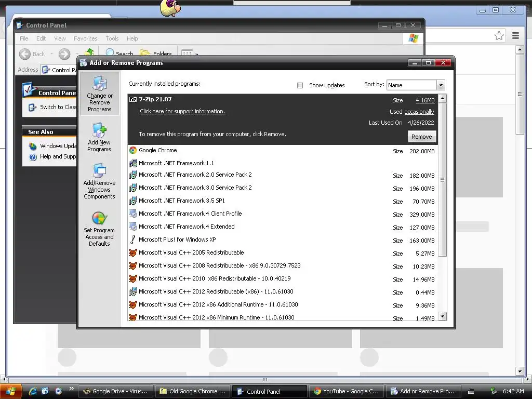Open the Windows Start button

pos(11,391)
